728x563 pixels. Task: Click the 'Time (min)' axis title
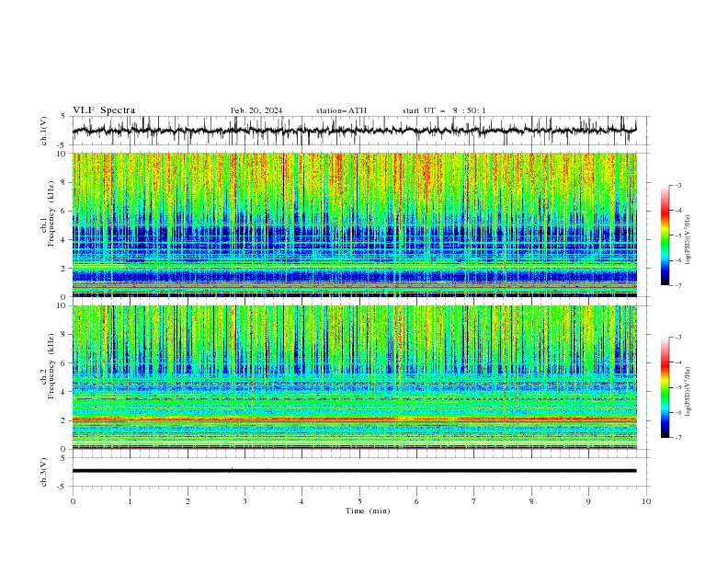point(368,511)
